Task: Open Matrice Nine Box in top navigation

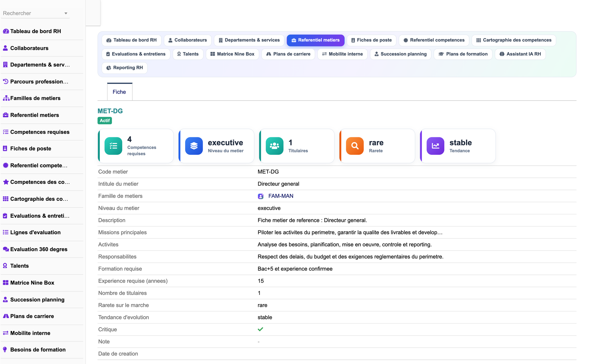Action: tap(232, 54)
